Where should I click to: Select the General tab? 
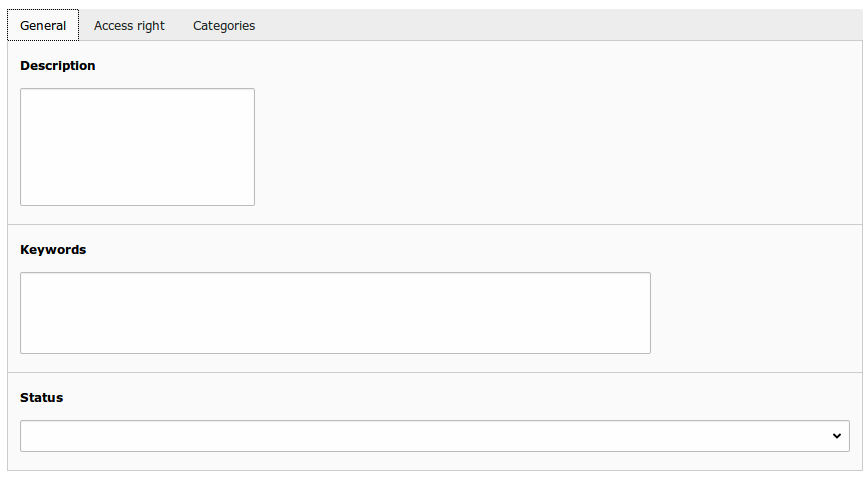[43, 25]
